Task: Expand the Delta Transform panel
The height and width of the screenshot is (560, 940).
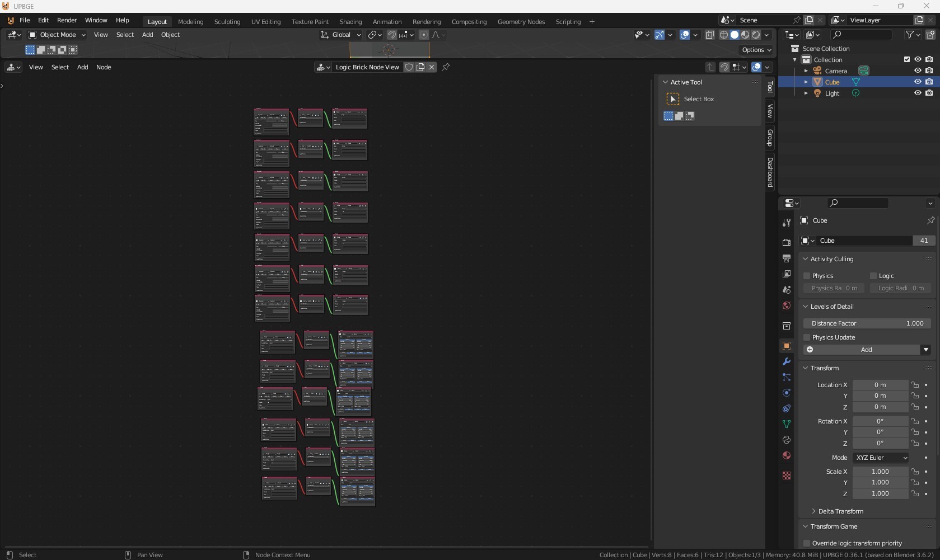Action: pyautogui.click(x=840, y=511)
